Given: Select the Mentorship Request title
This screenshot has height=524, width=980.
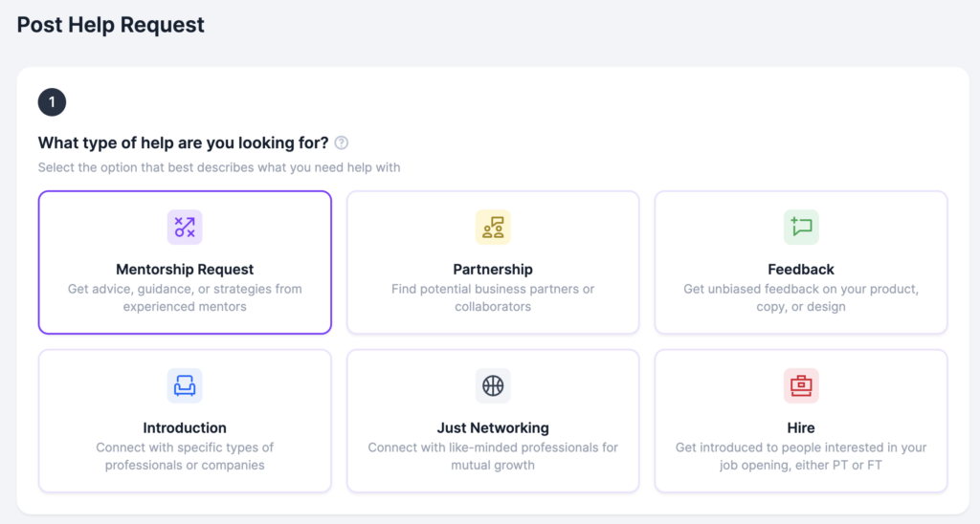Looking at the screenshot, I should [185, 270].
